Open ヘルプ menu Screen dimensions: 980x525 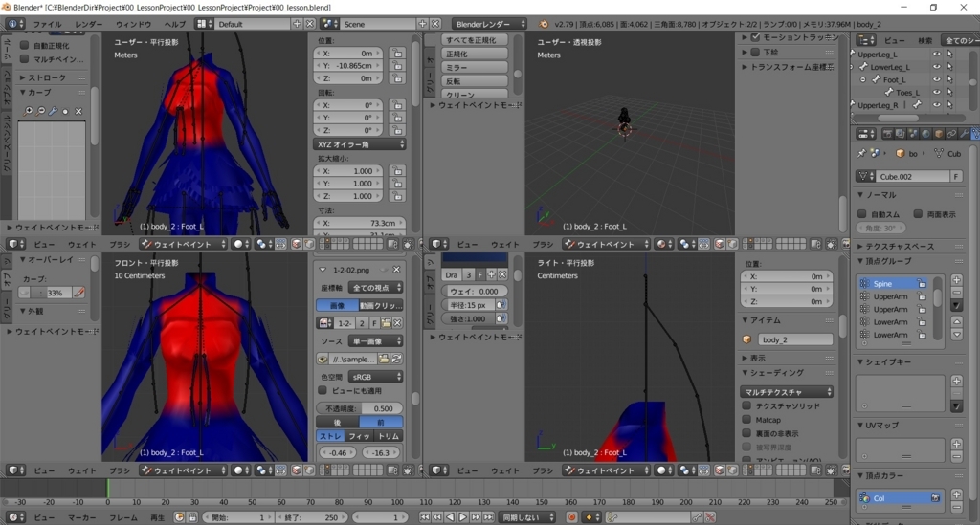click(x=174, y=24)
